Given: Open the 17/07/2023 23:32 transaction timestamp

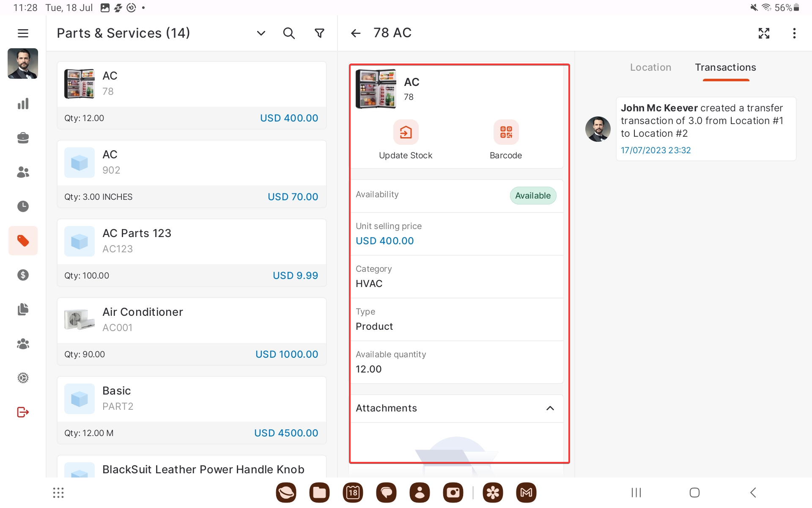Looking at the screenshot, I should (656, 150).
